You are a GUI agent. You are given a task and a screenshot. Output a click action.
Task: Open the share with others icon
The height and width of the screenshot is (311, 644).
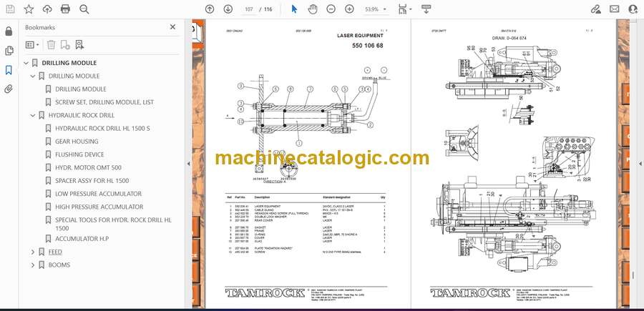pyautogui.click(x=633, y=9)
